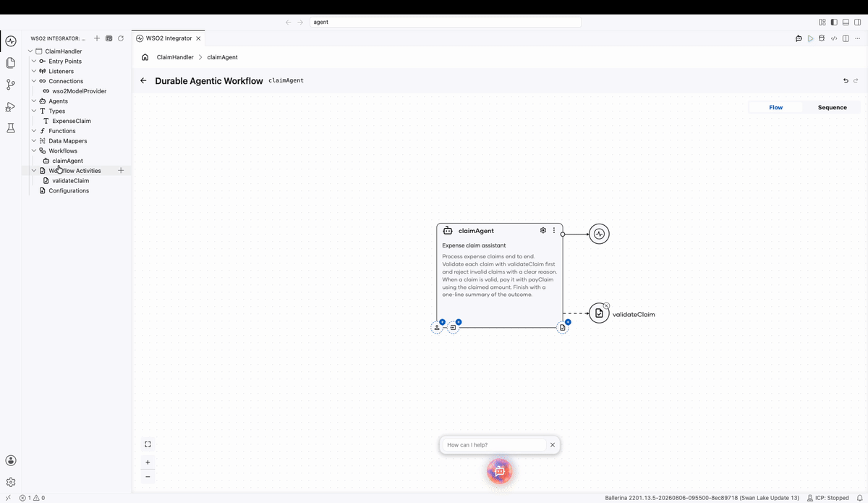This screenshot has height=503, width=868.
Task: Open the Customize Layout control
Action: (x=822, y=22)
